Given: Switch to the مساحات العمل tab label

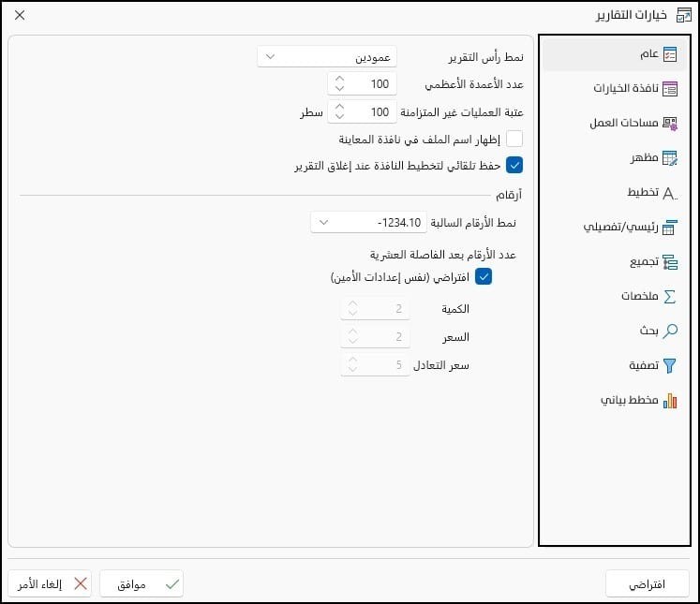Looking at the screenshot, I should pos(624,123).
